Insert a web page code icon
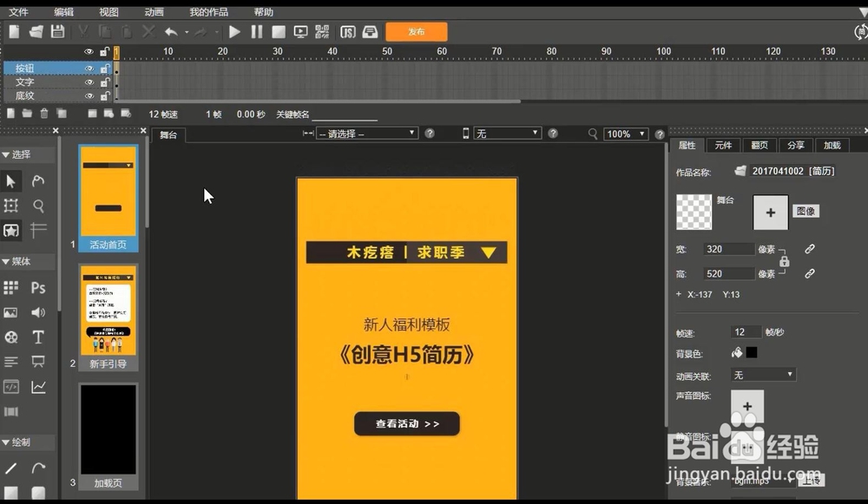Viewport: 868px width, 504px height. pos(11,387)
